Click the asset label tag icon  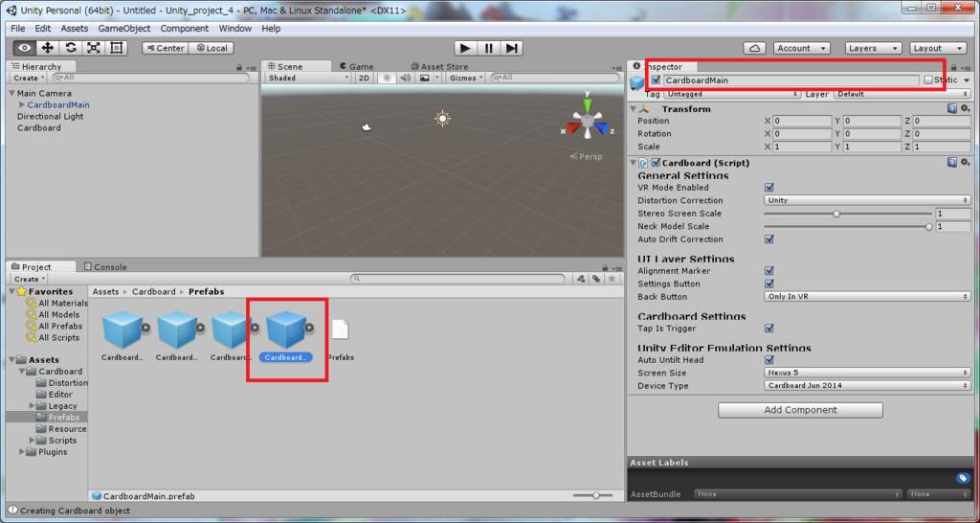coord(963,478)
